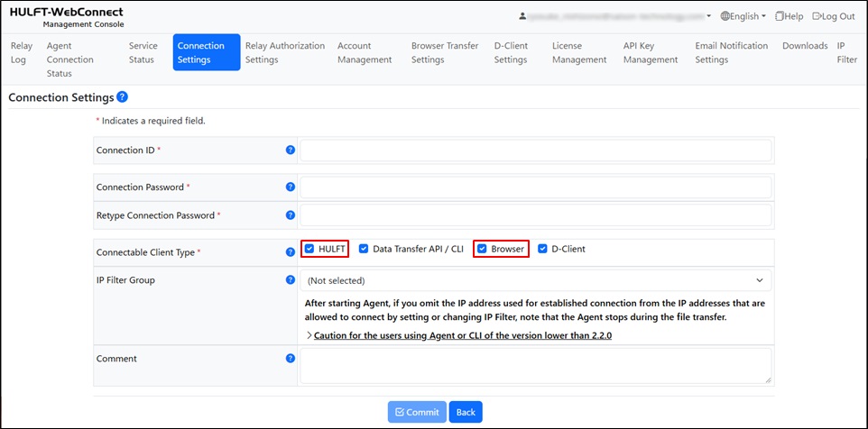Open Relay Authorization Settings tab

point(285,52)
